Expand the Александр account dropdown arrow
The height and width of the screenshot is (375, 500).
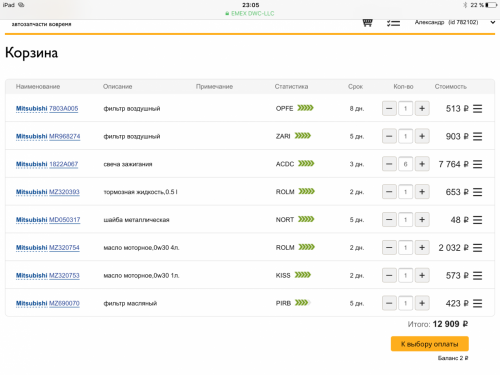[x=493, y=22]
